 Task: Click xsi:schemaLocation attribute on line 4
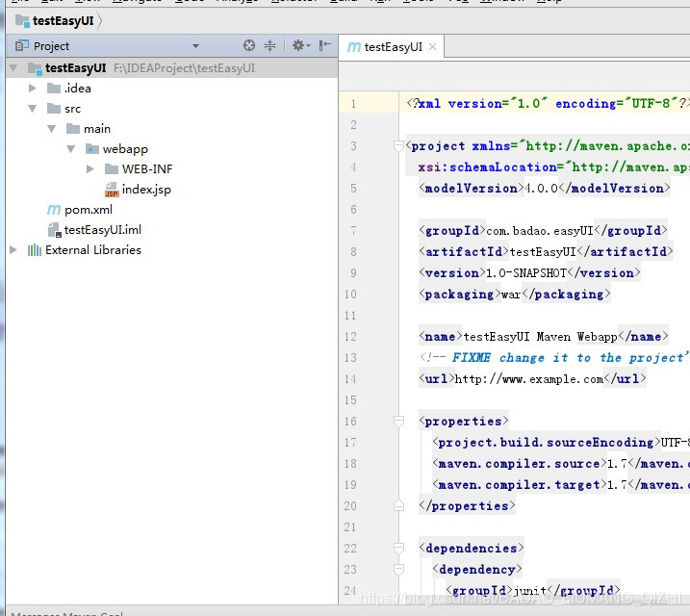[553, 167]
